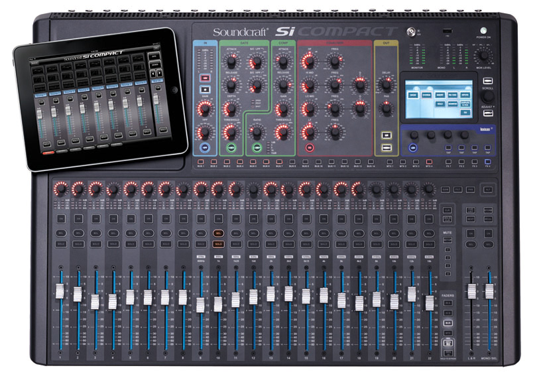Open SHOW on the touchscreen
This screenshot has width=539, height=392.
[x=413, y=95]
